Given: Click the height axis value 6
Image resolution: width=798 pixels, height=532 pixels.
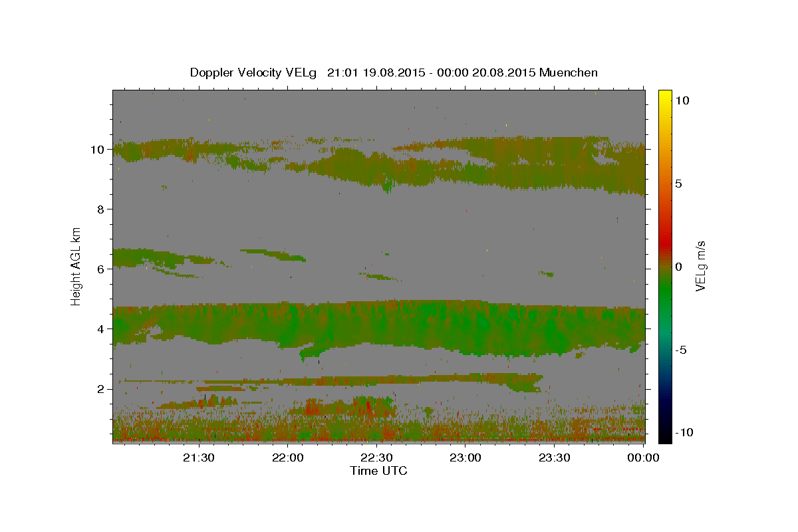Looking at the screenshot, I should pyautogui.click(x=102, y=269).
